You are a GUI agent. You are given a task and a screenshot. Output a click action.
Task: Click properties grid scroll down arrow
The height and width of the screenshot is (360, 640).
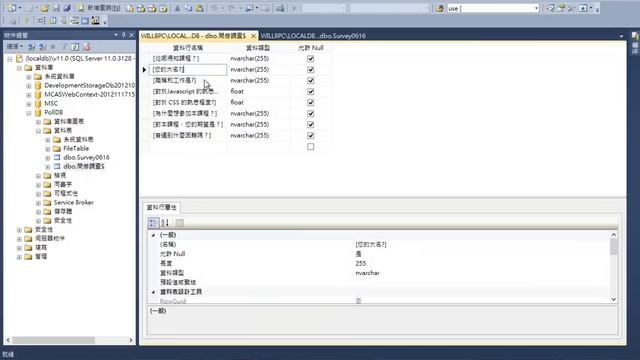613,299
